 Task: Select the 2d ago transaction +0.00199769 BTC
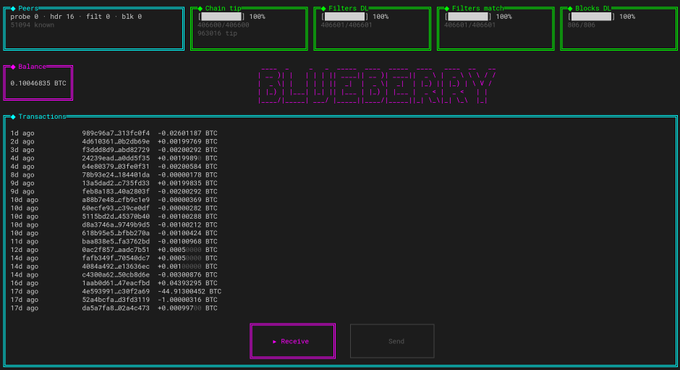(114, 141)
